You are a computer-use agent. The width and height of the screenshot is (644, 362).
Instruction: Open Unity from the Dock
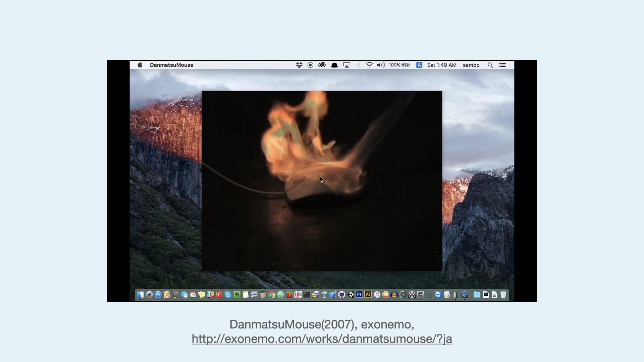click(351, 295)
